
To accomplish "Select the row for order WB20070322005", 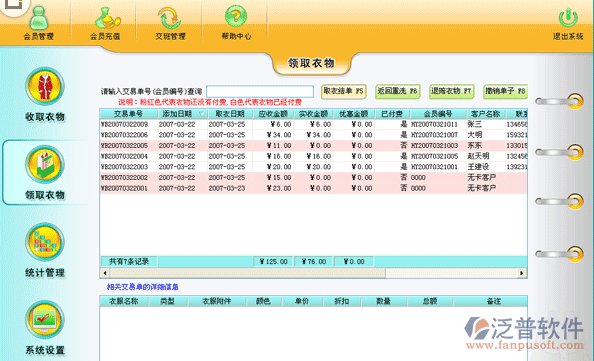I will point(314,145).
